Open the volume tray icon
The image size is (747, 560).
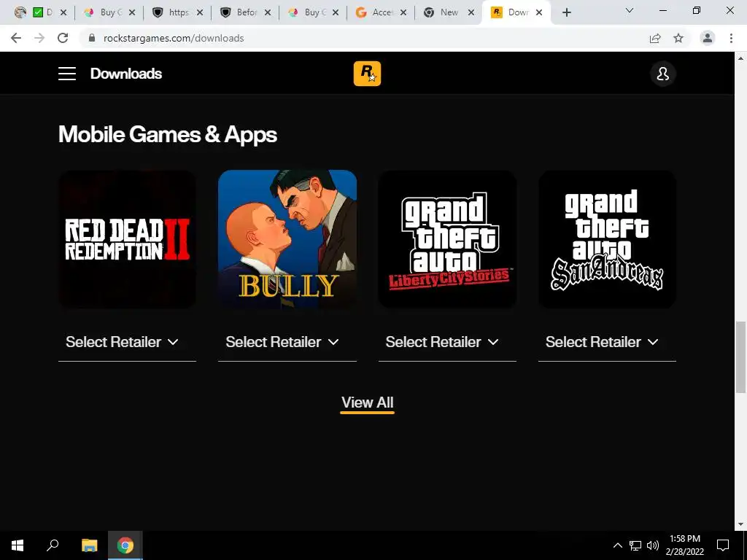(653, 545)
